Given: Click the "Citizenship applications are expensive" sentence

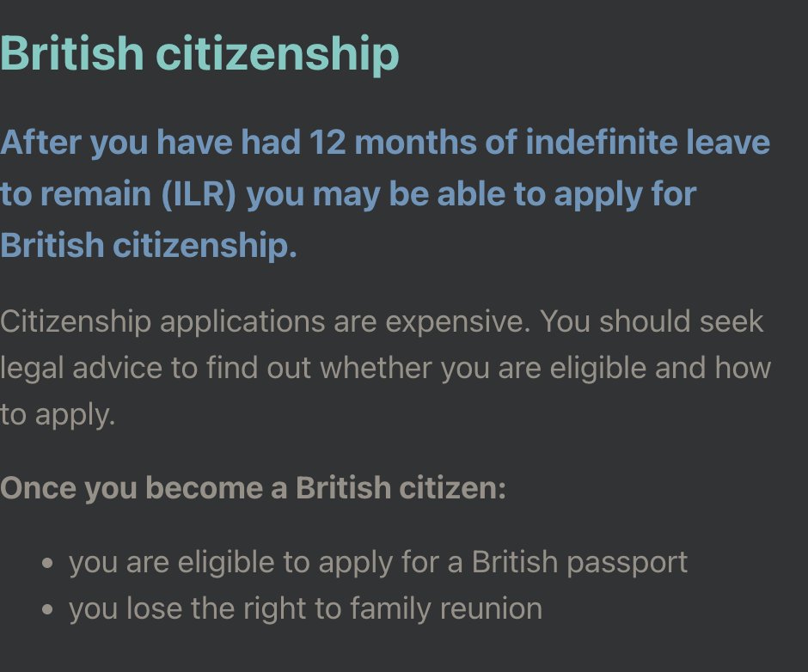Looking at the screenshot, I should 265,322.
